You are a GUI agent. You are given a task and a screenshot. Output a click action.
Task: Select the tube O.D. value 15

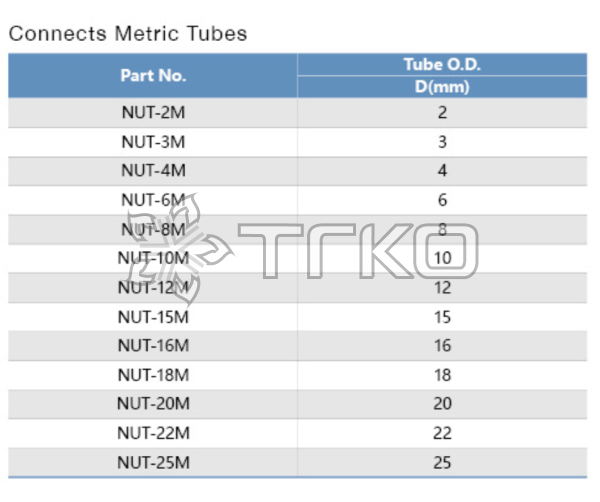click(443, 317)
